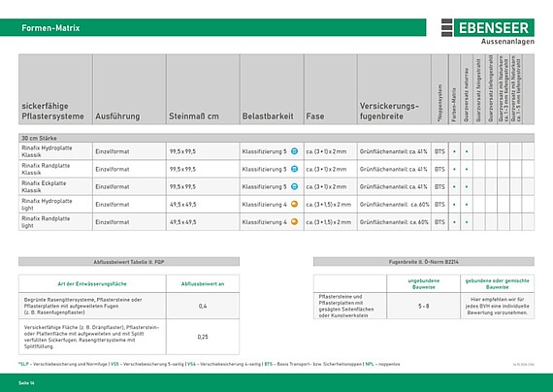The image size is (553, 392).
Task: Click the green VS5 abbreviation in the footnote
Action: tap(114, 364)
